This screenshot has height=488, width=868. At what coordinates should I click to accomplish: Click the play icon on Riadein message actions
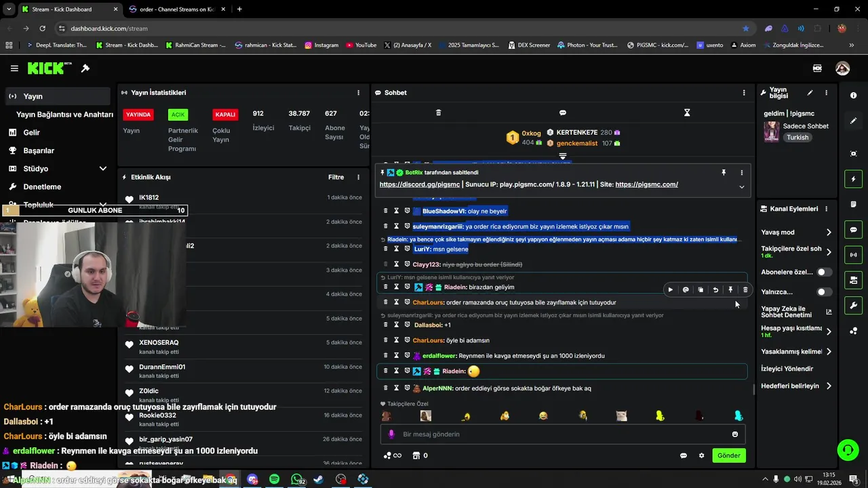pyautogui.click(x=671, y=290)
